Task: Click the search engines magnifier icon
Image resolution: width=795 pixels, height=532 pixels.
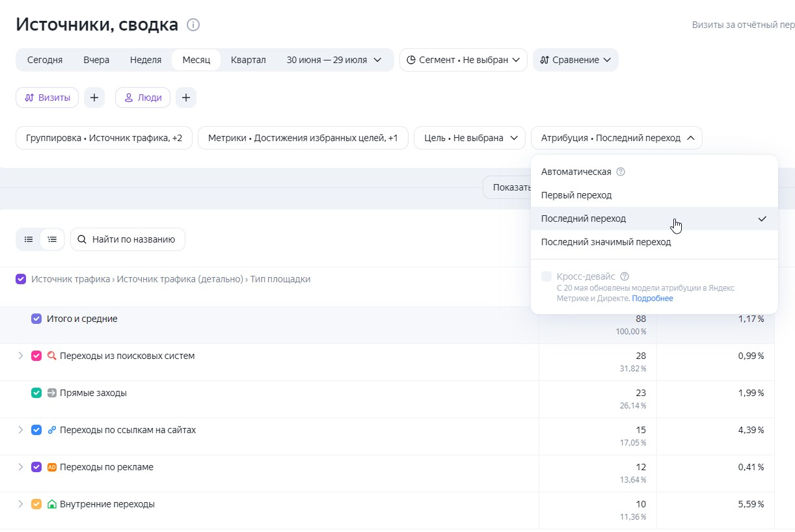Action: click(x=52, y=356)
